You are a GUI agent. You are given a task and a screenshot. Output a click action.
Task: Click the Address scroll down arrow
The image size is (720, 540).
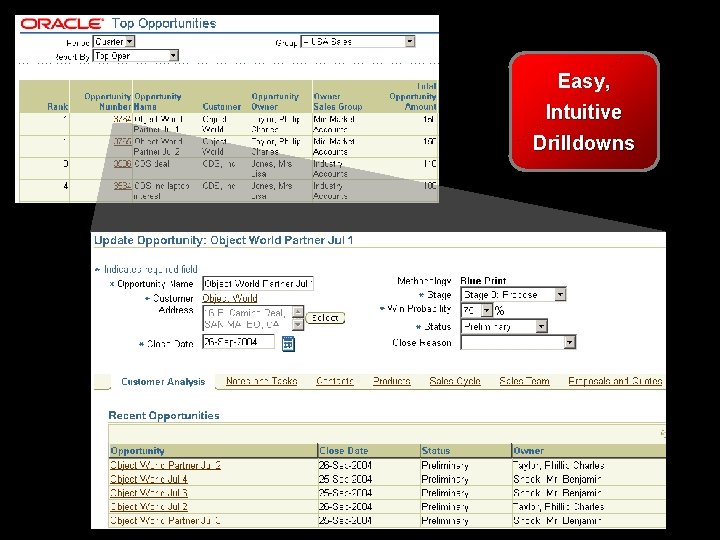click(298, 325)
